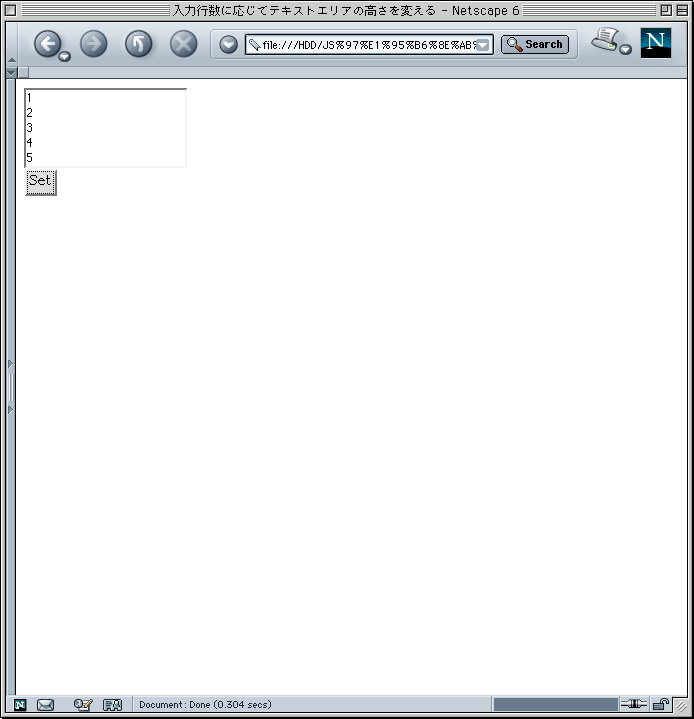Go back with the Back arrow button

pos(47,44)
